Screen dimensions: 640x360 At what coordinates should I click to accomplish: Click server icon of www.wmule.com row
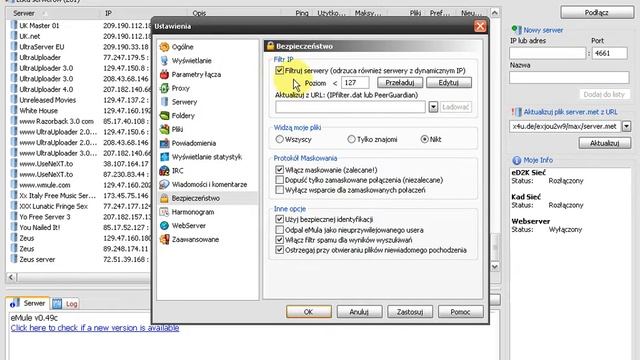point(14,184)
